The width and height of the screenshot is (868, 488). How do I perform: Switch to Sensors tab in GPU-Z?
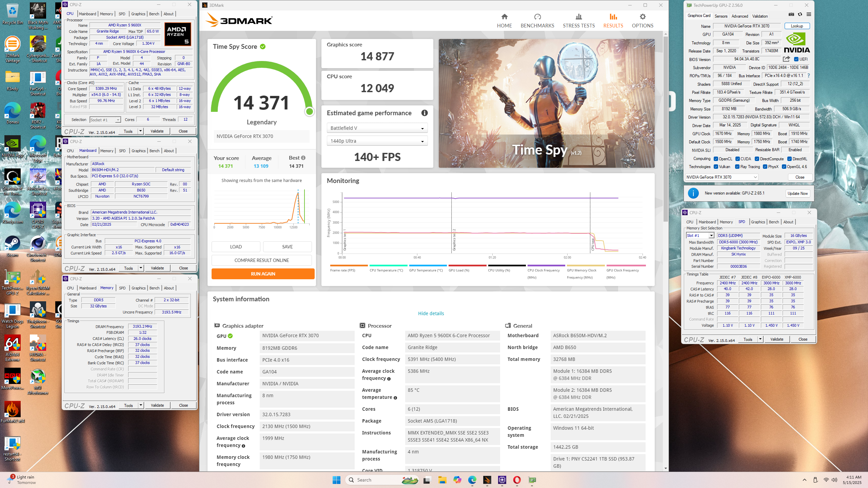pyautogui.click(x=721, y=16)
